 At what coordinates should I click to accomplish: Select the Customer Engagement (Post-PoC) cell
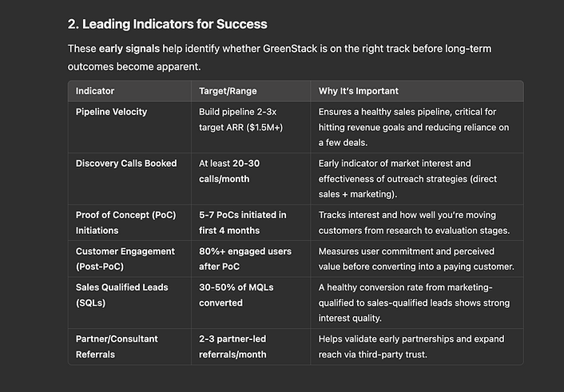tap(125, 259)
